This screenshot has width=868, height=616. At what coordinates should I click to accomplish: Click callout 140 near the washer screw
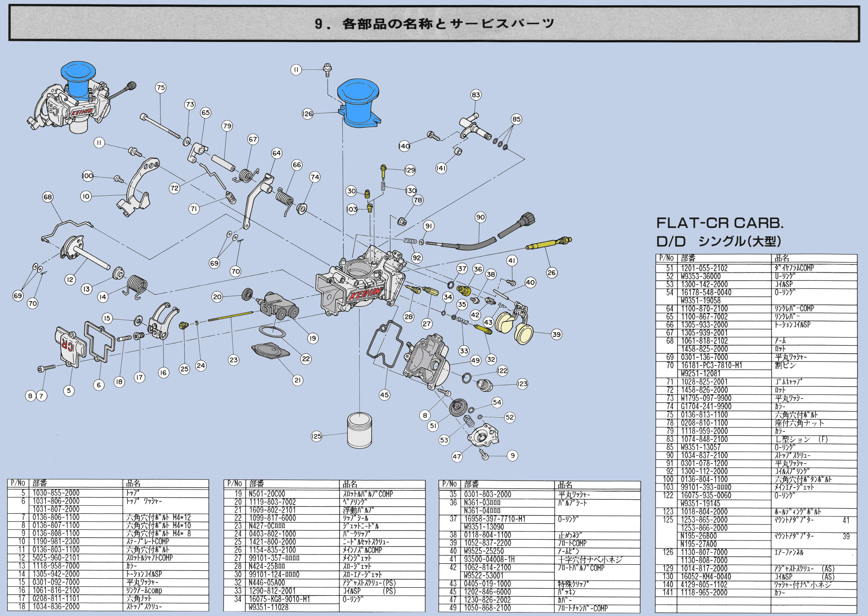click(x=404, y=146)
